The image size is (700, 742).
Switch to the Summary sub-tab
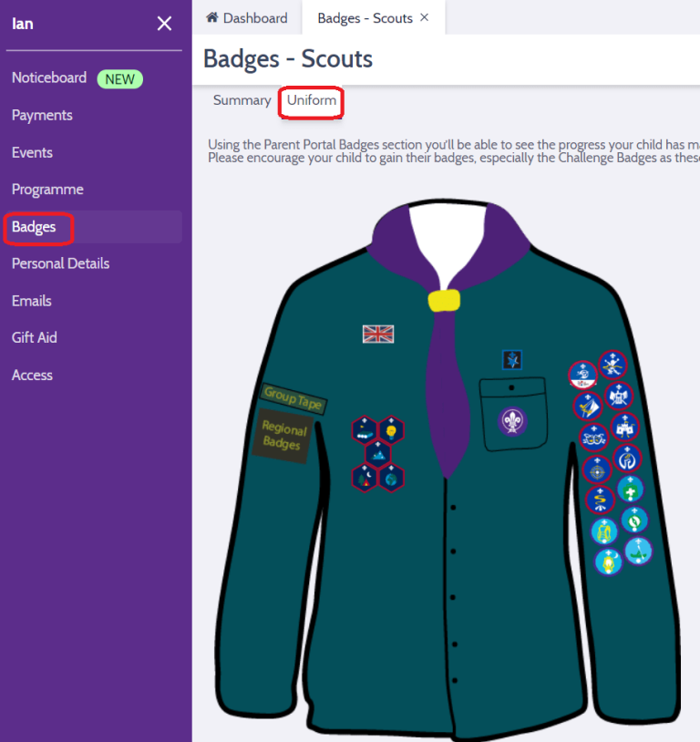[x=242, y=100]
